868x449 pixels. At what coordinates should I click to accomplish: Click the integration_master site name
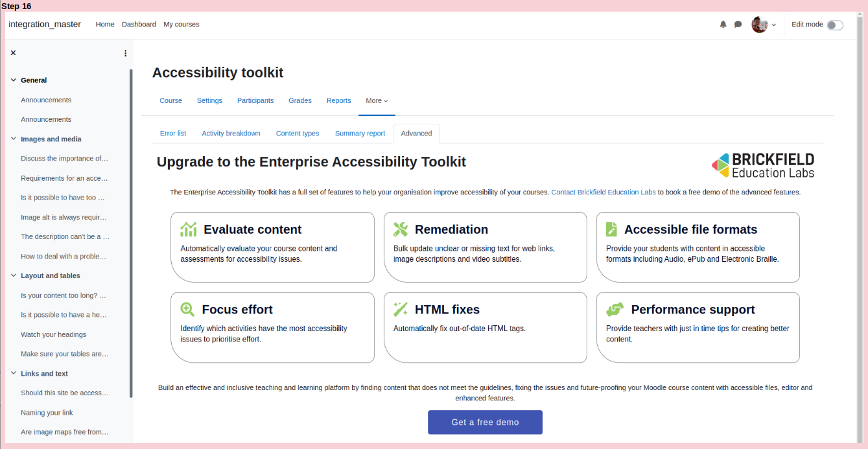pyautogui.click(x=45, y=25)
